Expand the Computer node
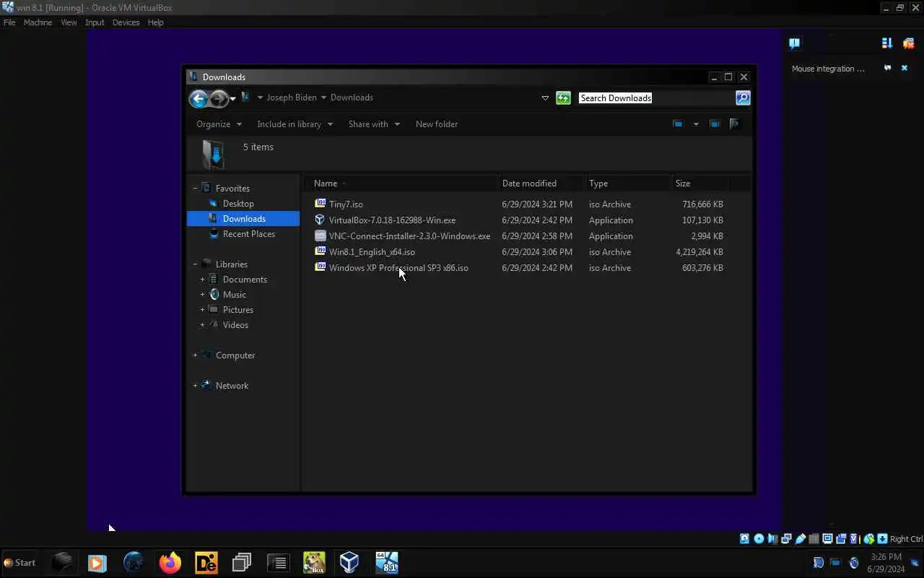 [195, 355]
